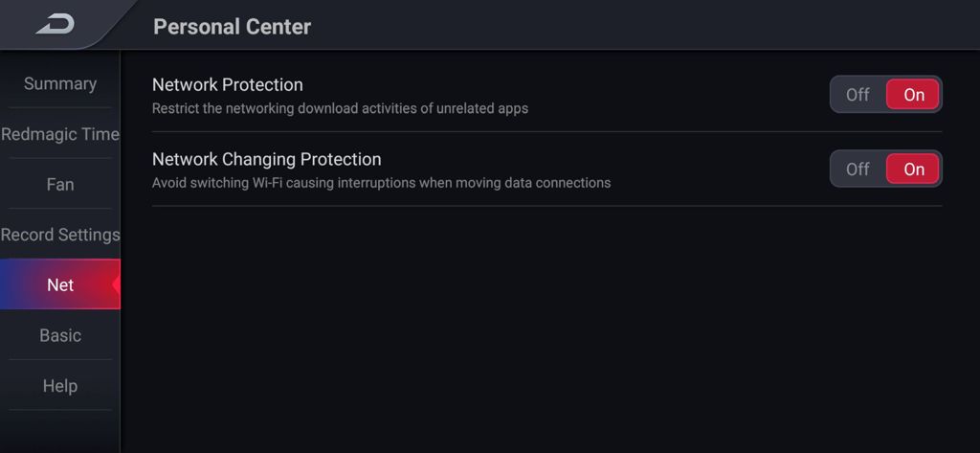Select On for Network Changing Protection

pos(913,169)
